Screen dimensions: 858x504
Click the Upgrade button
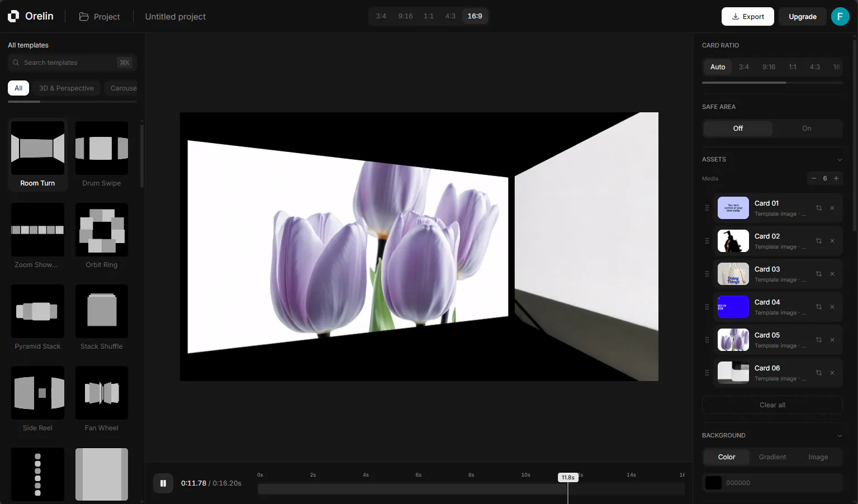pyautogui.click(x=803, y=17)
